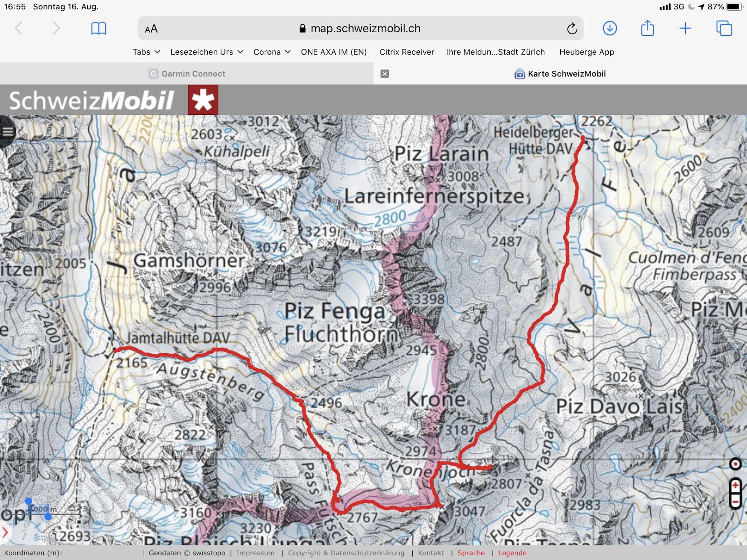This screenshot has height=560, width=747.
Task: Open the downloads arrow icon
Action: [x=610, y=28]
